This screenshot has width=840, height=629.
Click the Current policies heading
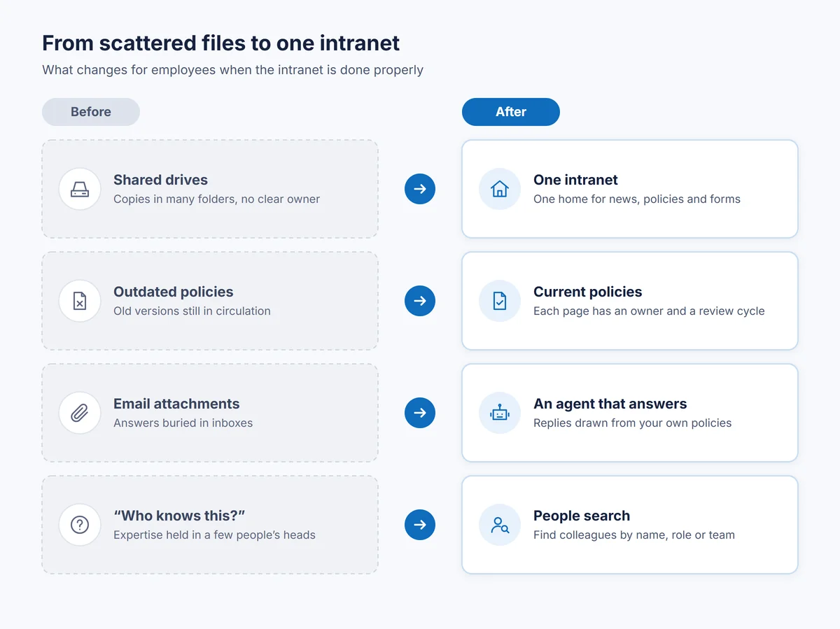pyautogui.click(x=587, y=292)
